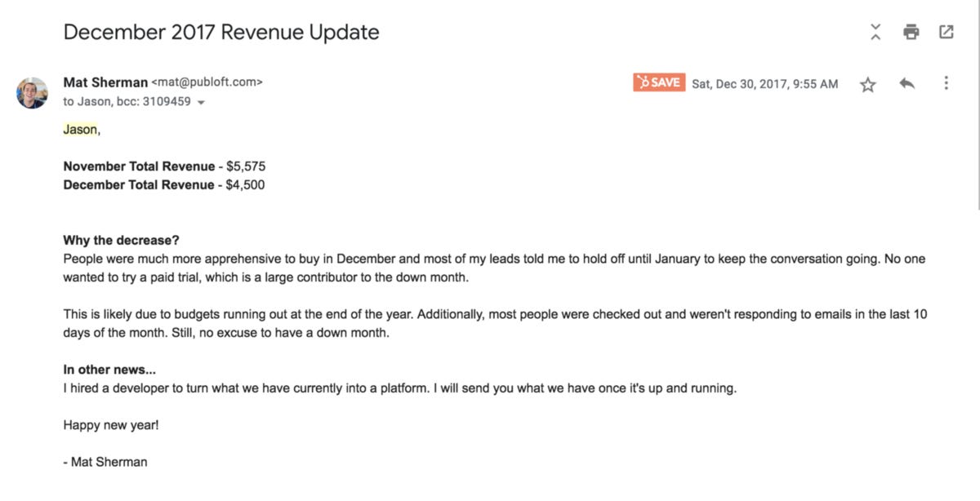This screenshot has width=980, height=501.
Task: Click the email subject December 2017 Revenue Update
Action: pos(221,32)
